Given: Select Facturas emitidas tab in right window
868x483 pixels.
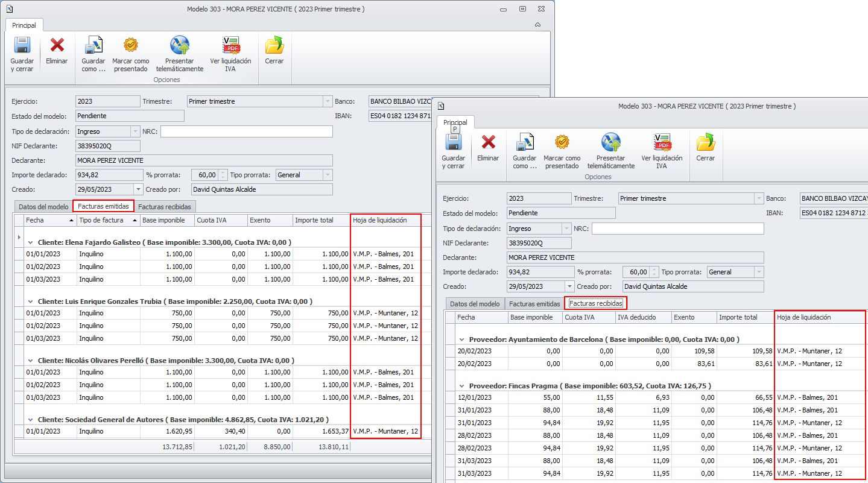Looking at the screenshot, I should click(x=534, y=304).
